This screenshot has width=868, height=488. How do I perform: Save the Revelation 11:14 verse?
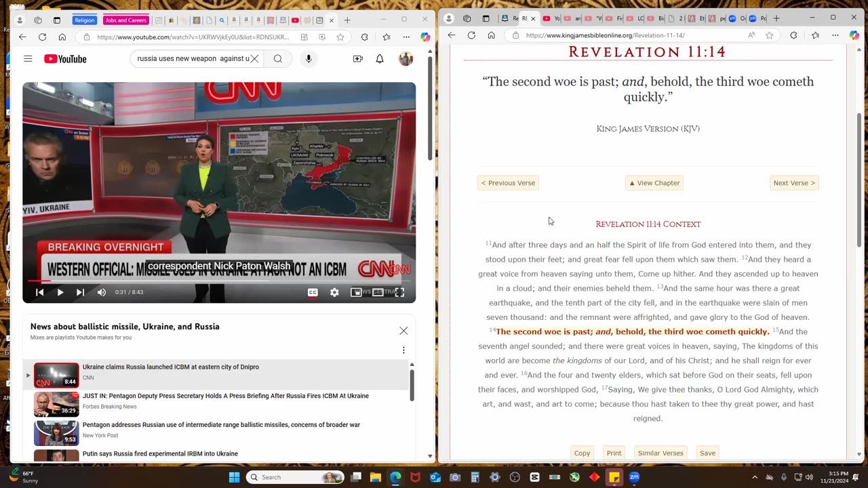coord(707,453)
